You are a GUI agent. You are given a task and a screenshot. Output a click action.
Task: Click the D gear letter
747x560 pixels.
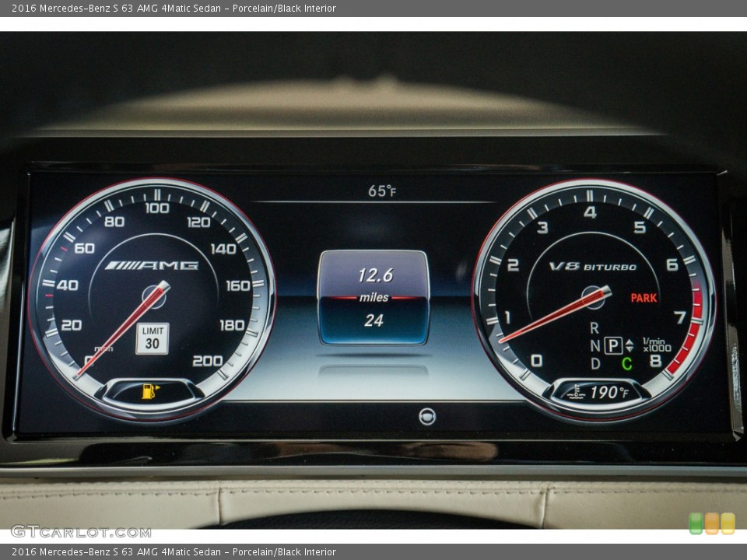coord(595,364)
